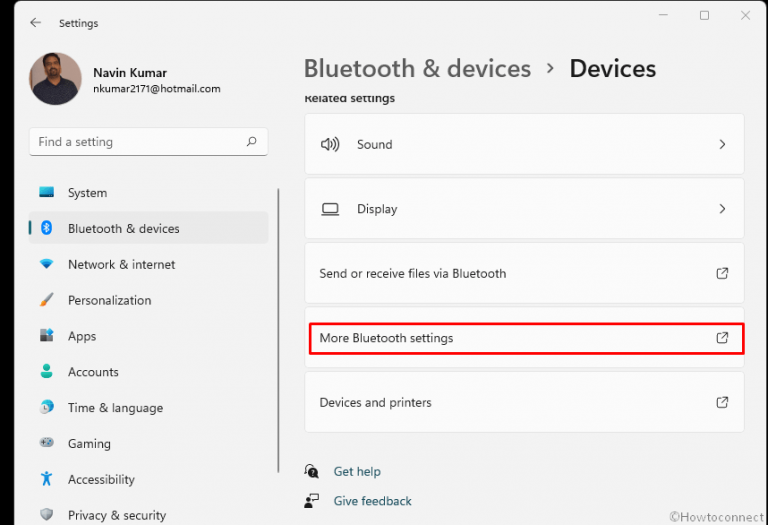Open System settings label
The height and width of the screenshot is (525, 768).
coord(87,193)
